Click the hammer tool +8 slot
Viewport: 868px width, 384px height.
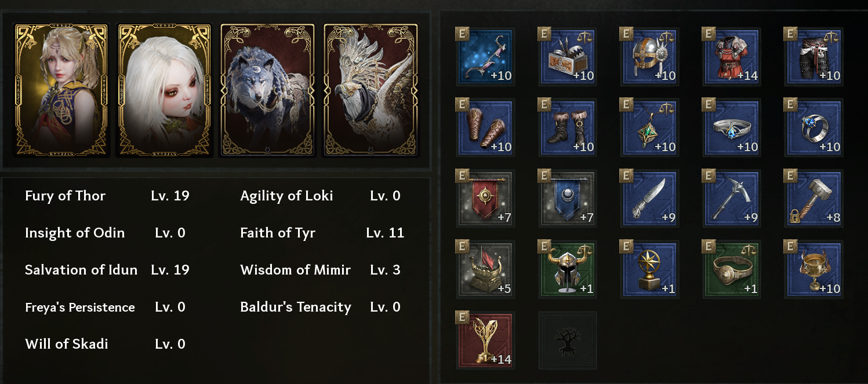[x=813, y=199]
